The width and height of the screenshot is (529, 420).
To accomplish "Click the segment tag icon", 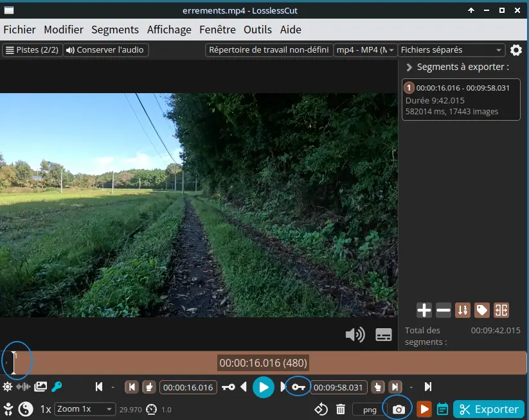I will (x=481, y=311).
